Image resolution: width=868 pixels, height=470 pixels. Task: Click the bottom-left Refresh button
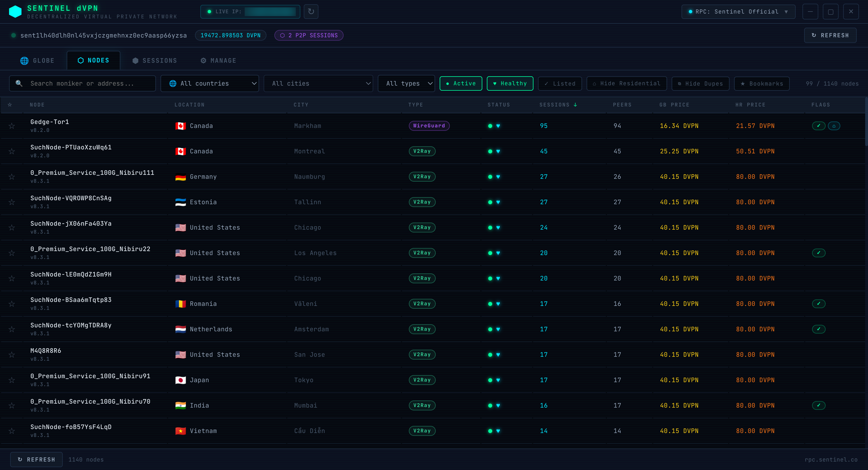(36, 460)
